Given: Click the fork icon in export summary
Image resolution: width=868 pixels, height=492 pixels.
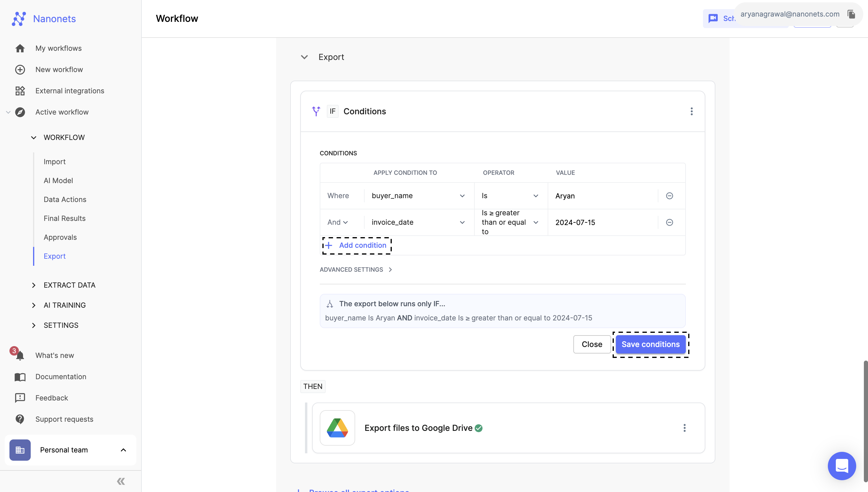Looking at the screenshot, I should coord(330,304).
